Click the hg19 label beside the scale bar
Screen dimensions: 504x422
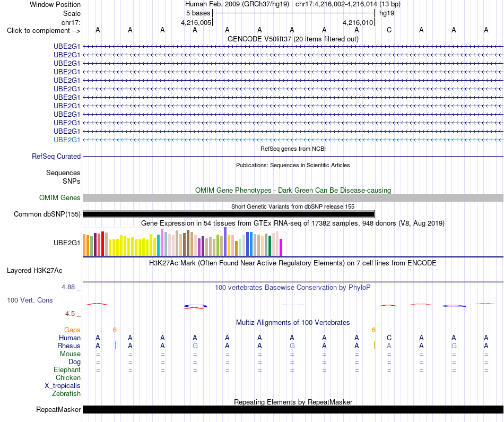click(x=387, y=13)
